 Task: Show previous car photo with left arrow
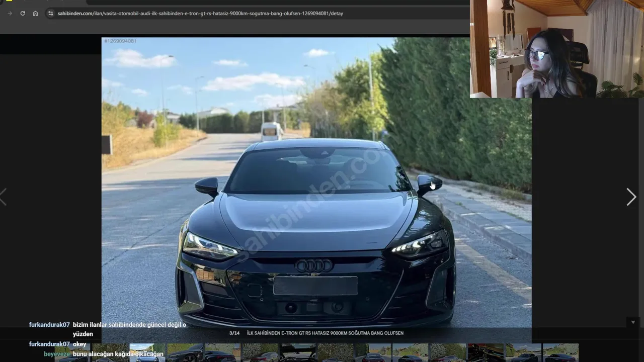click(3, 197)
